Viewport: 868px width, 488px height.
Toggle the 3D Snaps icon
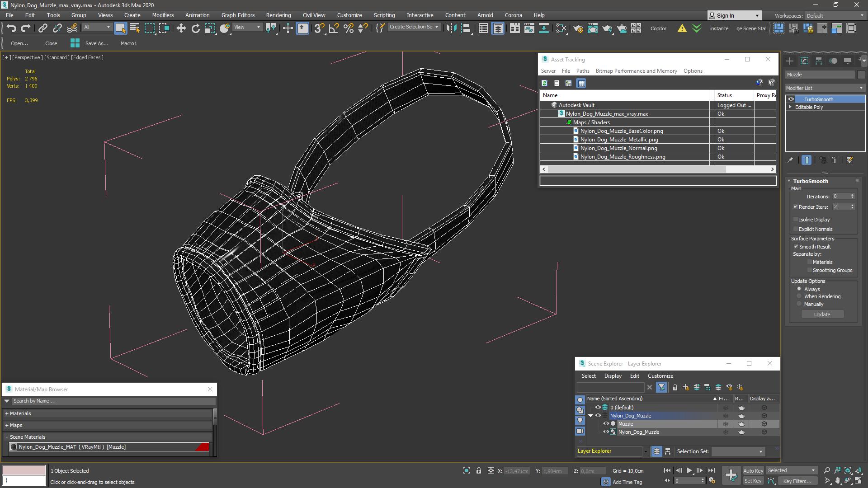click(x=319, y=28)
